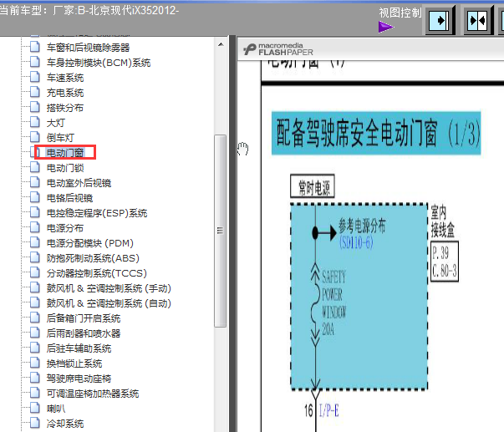Select the 喇叭 item
504x432 pixels.
click(x=56, y=409)
